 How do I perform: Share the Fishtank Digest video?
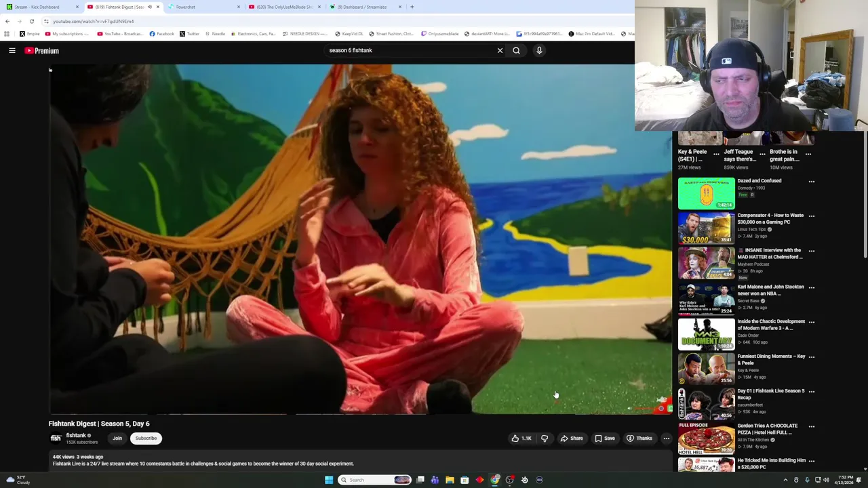click(x=571, y=439)
